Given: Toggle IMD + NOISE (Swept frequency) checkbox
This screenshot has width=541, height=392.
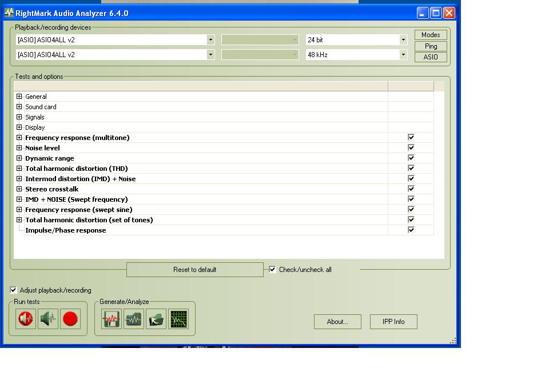Looking at the screenshot, I should tap(411, 199).
